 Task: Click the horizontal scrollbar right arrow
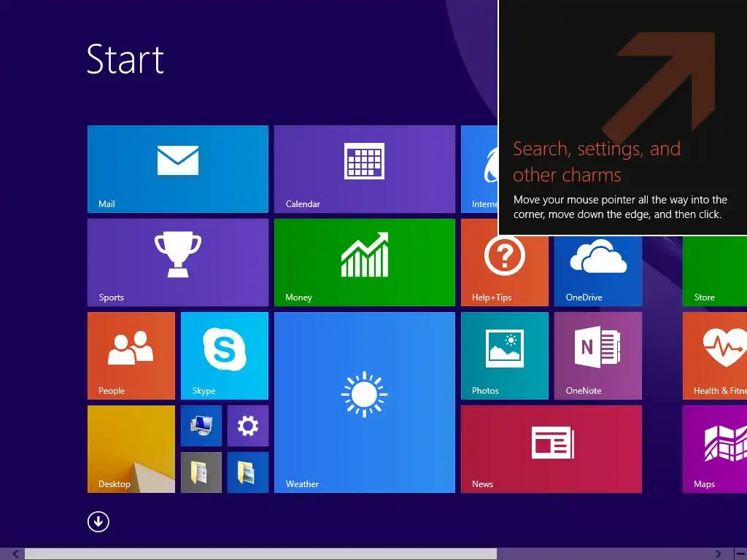(718, 554)
